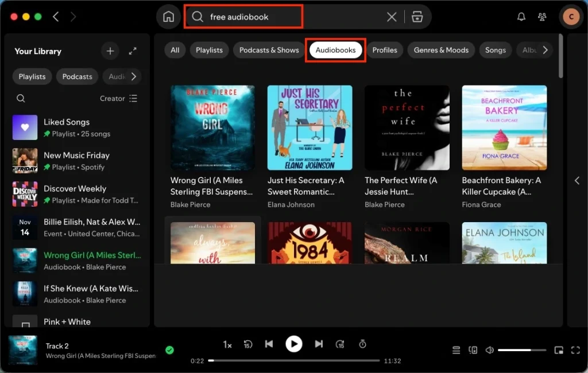Enable the miniplayer

point(559,349)
